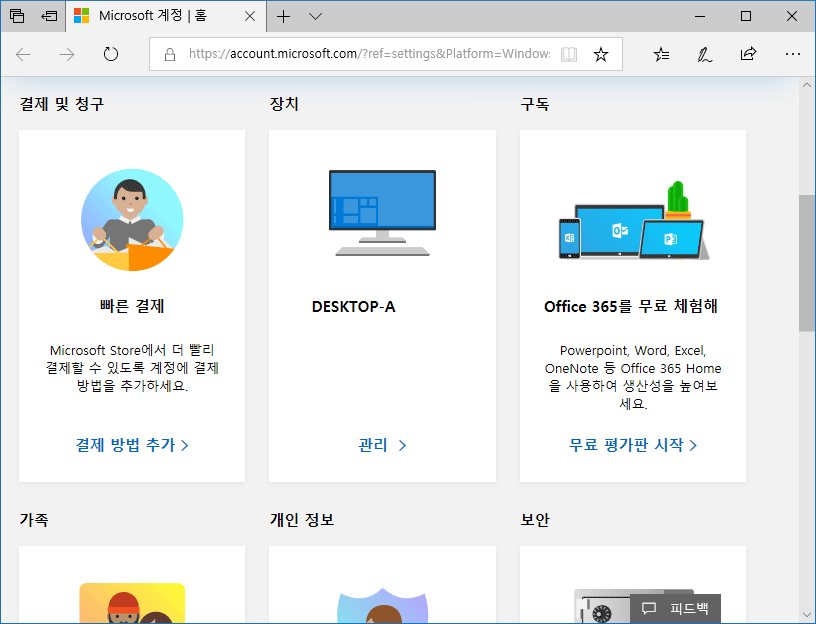
Task: Toggle reading view book icon
Action: 568,54
